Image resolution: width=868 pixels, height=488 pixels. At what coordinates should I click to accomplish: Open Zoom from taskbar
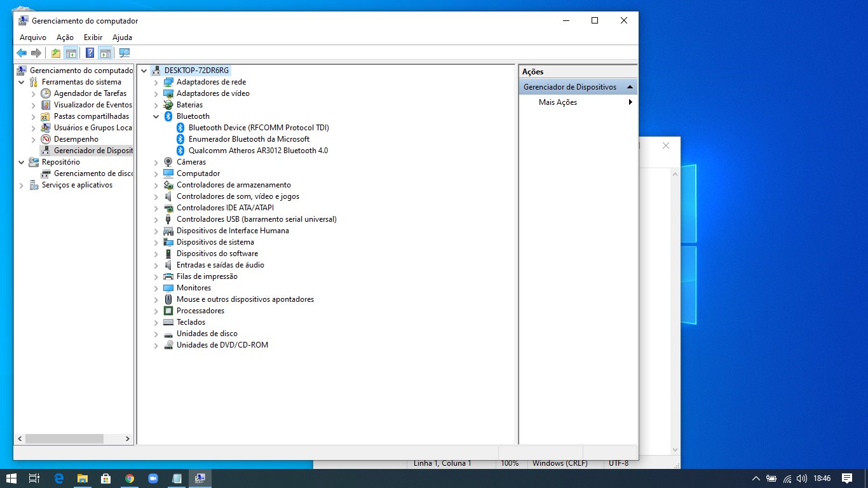click(x=153, y=478)
